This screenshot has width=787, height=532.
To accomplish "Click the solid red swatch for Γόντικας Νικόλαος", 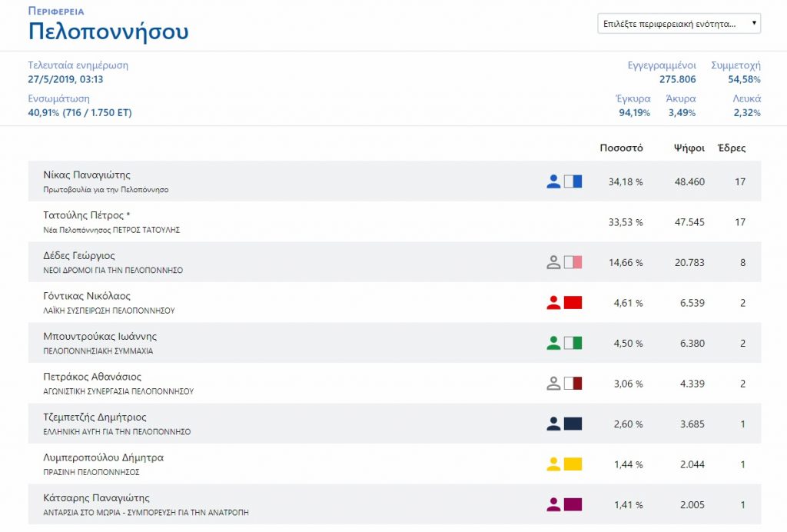I will [x=573, y=303].
